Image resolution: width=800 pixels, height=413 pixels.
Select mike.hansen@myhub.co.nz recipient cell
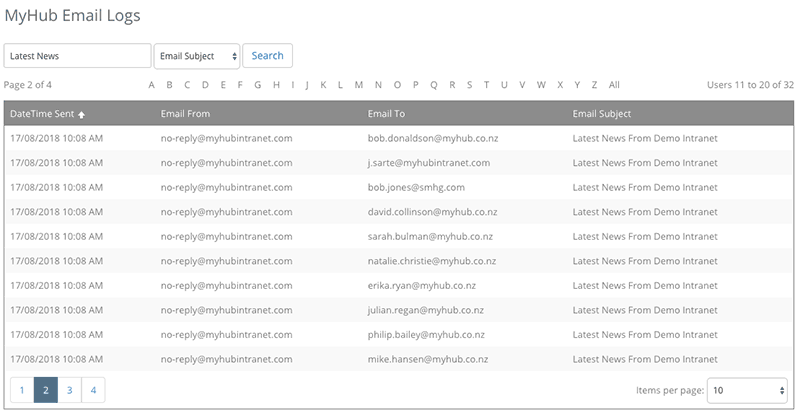(428, 359)
